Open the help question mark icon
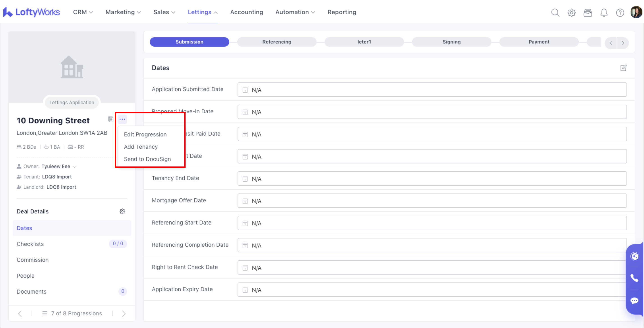 tap(620, 13)
